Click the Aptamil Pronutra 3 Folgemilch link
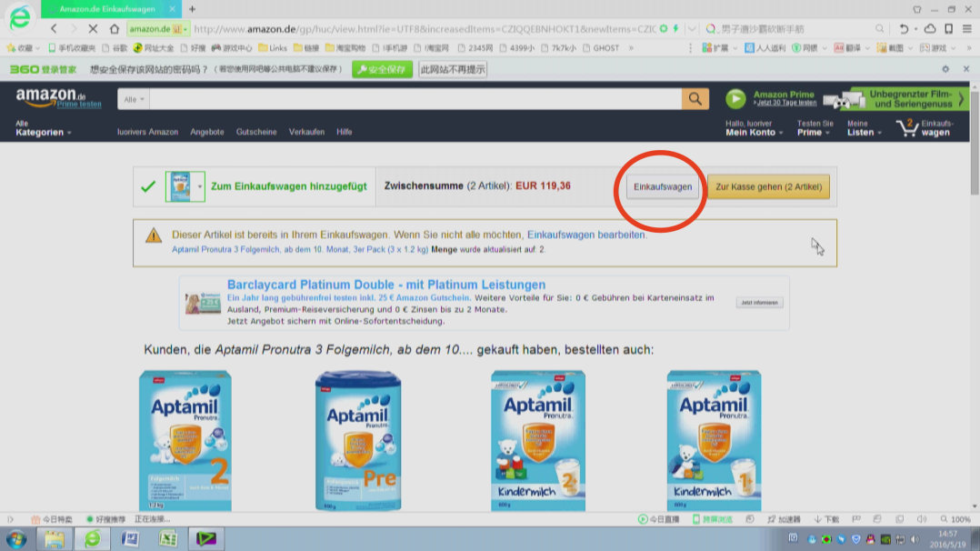 click(300, 249)
